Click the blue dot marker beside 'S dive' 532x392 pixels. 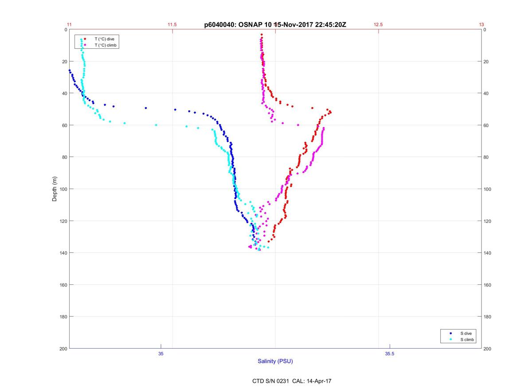(x=451, y=333)
